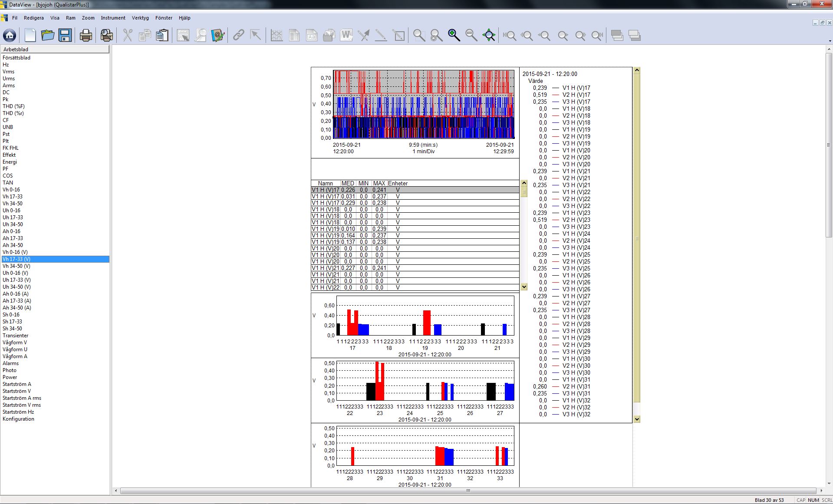833x504 pixels.
Task: Select Vh 34-50 (V) in the worksheet list
Action: [16, 266]
